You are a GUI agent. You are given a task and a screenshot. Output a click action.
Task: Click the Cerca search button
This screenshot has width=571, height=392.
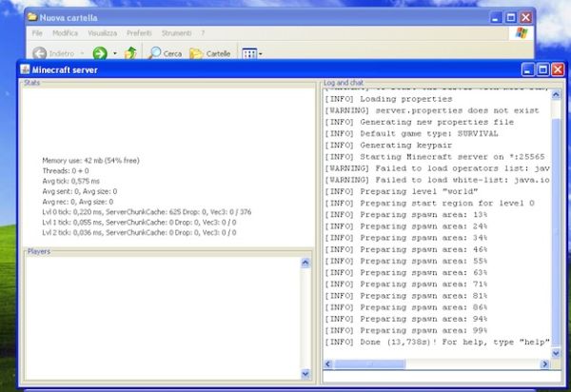pyautogui.click(x=165, y=53)
